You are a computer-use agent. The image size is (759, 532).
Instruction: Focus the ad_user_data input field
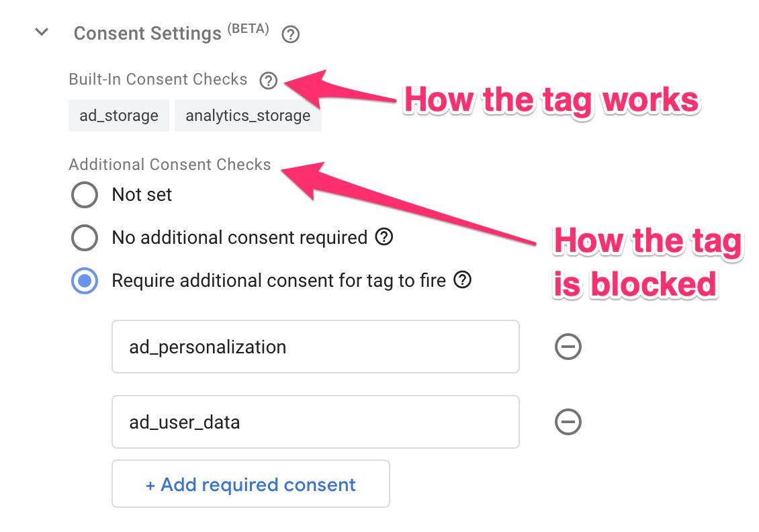[x=316, y=422]
